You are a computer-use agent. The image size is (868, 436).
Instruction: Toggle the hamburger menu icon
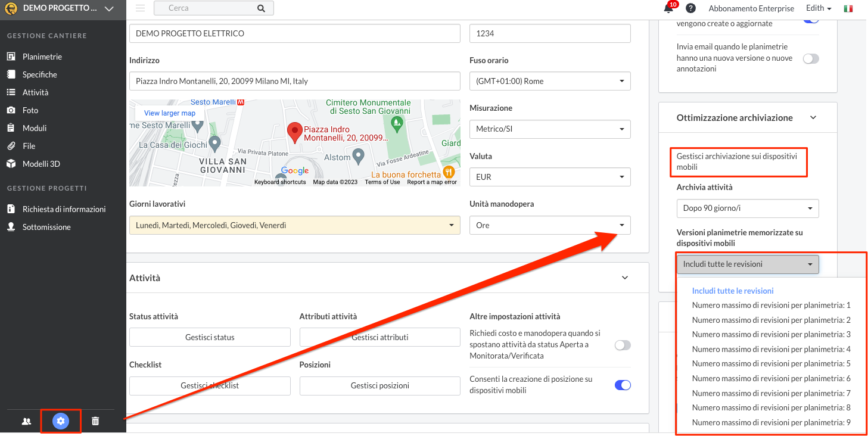(x=140, y=8)
